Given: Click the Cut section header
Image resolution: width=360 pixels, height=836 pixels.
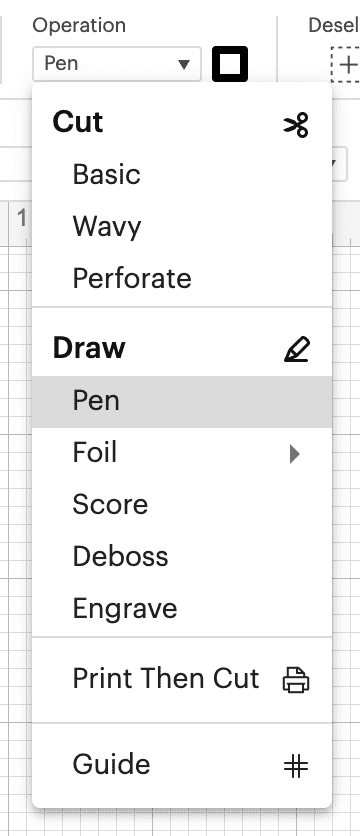Looking at the screenshot, I should [78, 122].
